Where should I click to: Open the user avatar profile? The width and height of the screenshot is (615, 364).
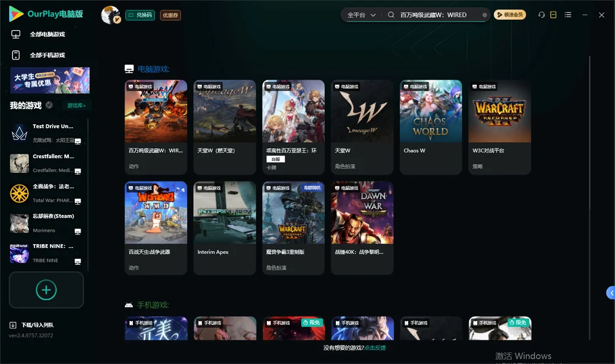[111, 15]
